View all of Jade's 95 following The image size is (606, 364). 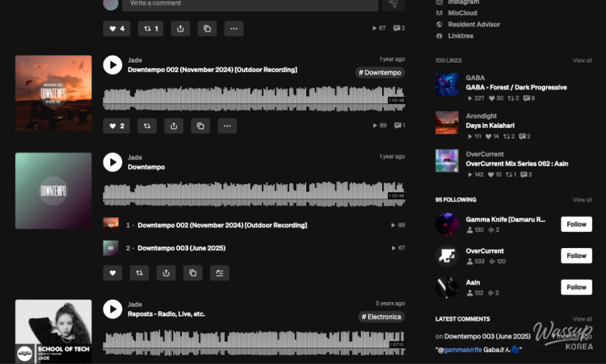pyautogui.click(x=582, y=200)
